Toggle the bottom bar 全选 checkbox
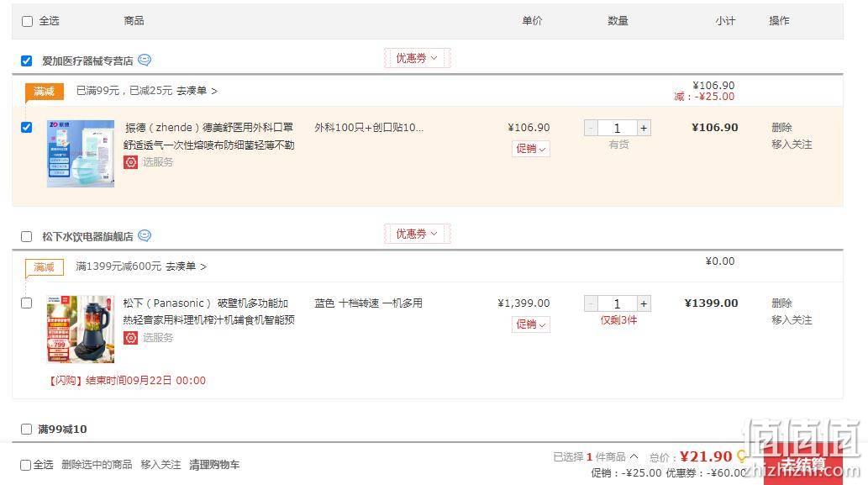 [x=25, y=465]
